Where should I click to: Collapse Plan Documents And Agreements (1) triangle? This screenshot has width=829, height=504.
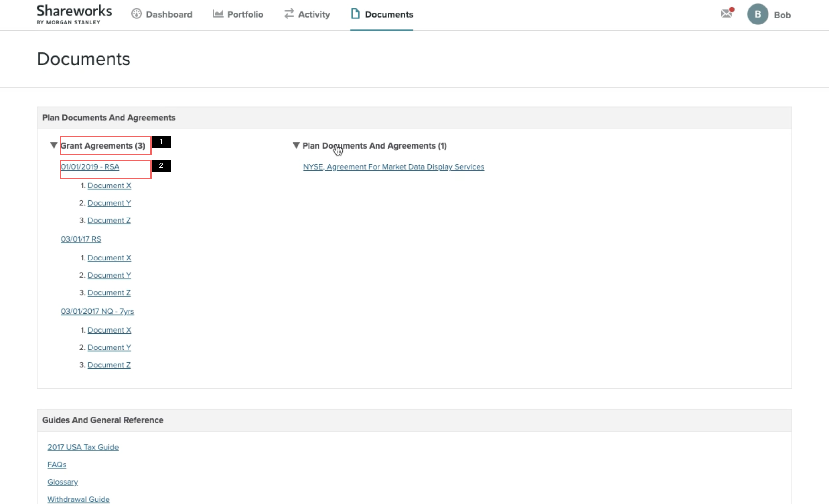pyautogui.click(x=296, y=145)
